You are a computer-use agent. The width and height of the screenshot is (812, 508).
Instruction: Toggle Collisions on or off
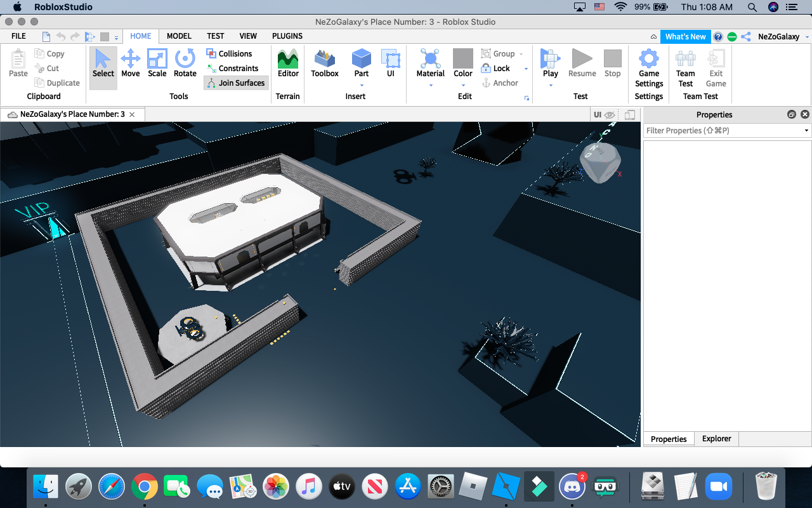(236, 53)
